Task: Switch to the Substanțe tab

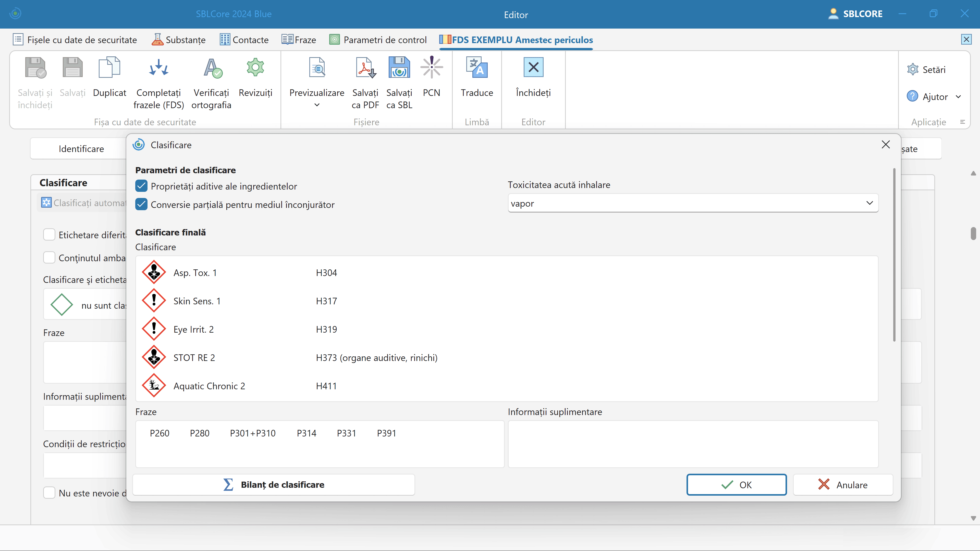Action: coord(179,40)
